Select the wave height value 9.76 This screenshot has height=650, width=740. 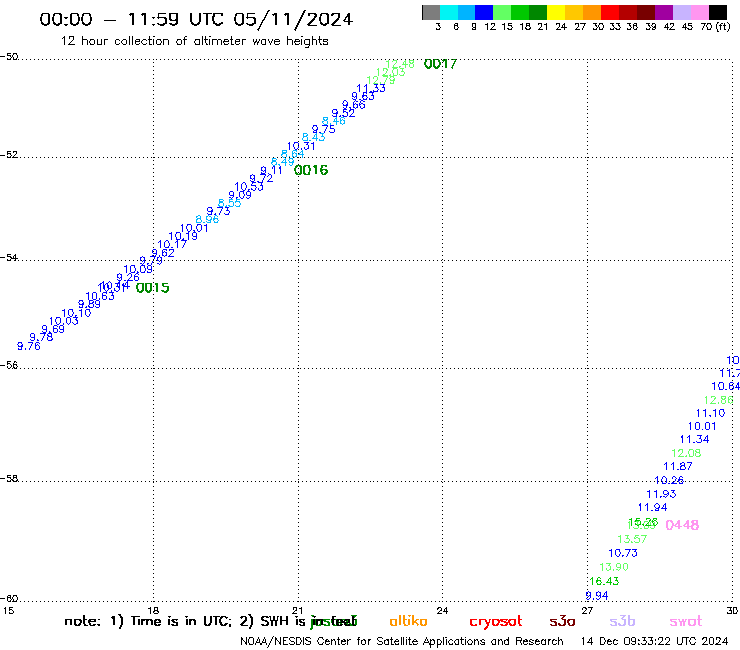click(29, 346)
